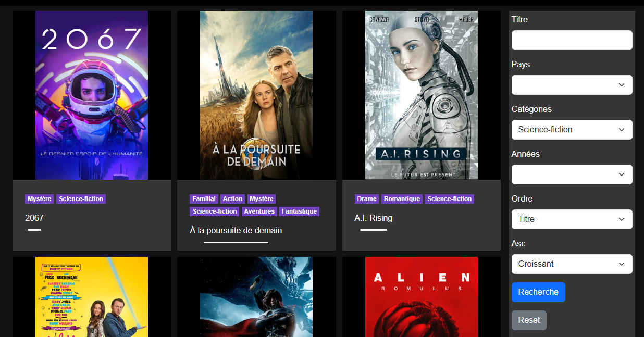Open the A.I. Rising title link
This screenshot has height=337, width=644.
point(374,218)
